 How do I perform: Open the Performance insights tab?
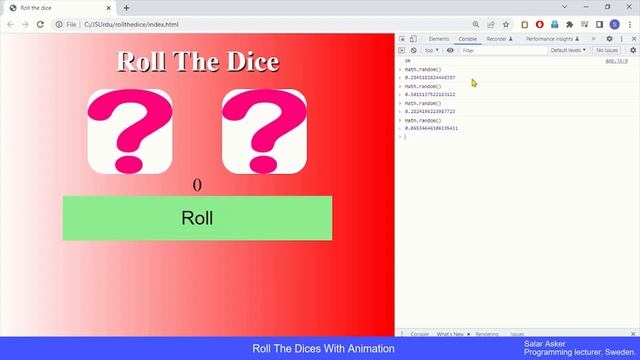tap(552, 39)
